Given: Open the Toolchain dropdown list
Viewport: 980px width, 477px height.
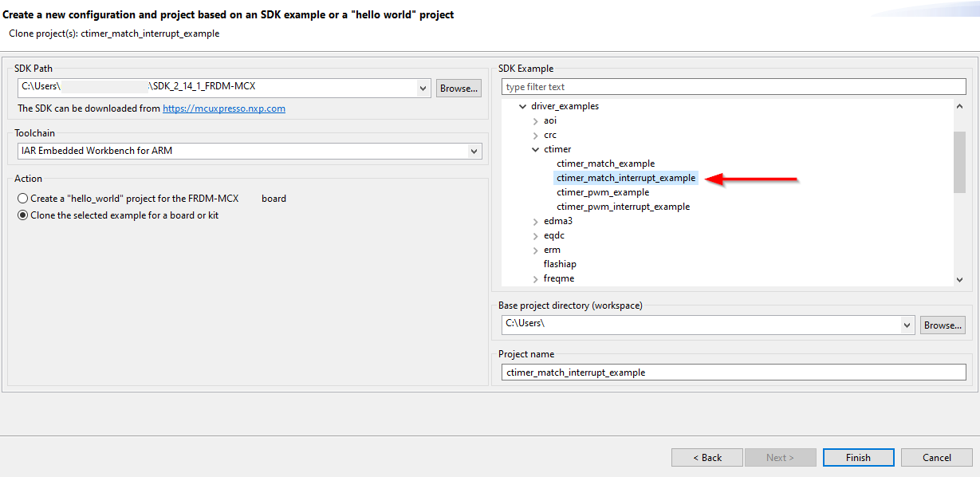Looking at the screenshot, I should coord(474,151).
